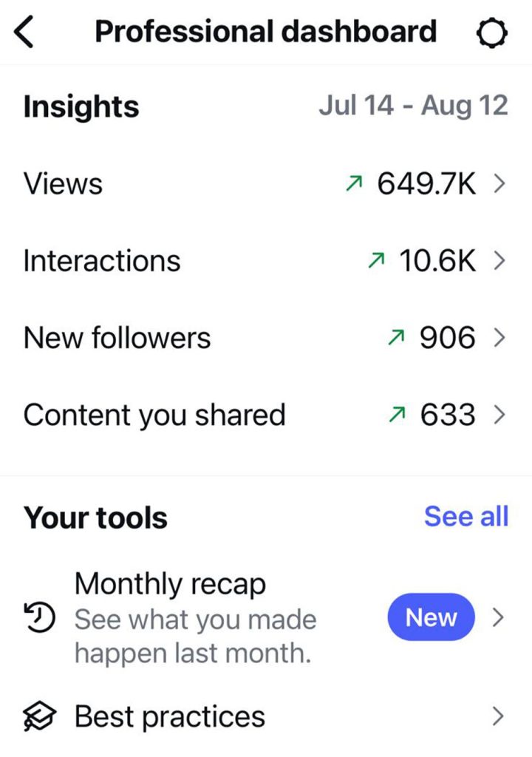This screenshot has width=532, height=757.
Task: Tap the Monthly recap clock icon
Action: pyautogui.click(x=40, y=618)
